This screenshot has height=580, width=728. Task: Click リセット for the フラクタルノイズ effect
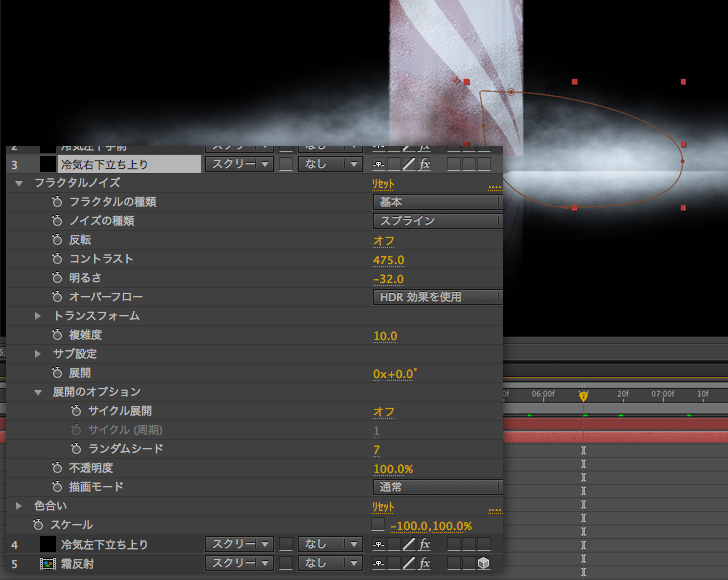[383, 184]
